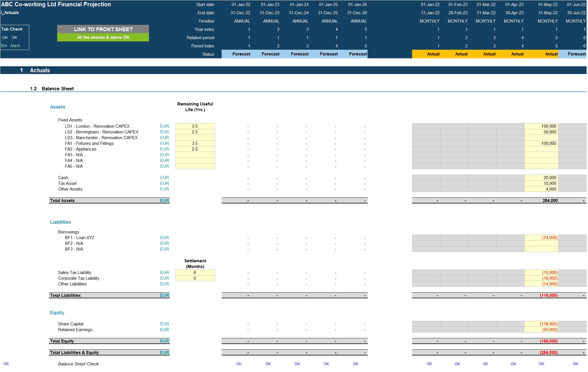The image size is (588, 372).
Task: Select LS2 Birmingham May-22 value 50,000
Action: (541, 132)
